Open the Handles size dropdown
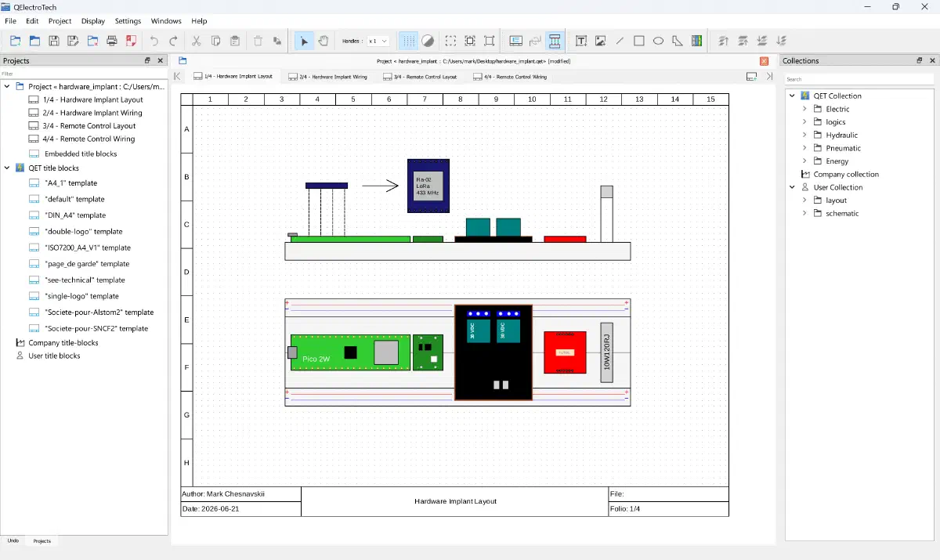 pos(378,41)
